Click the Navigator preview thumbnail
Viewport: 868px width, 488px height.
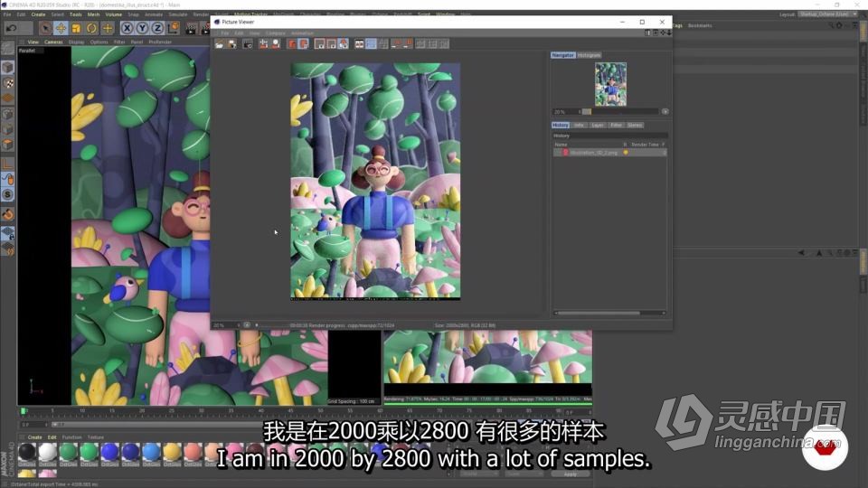pyautogui.click(x=610, y=84)
